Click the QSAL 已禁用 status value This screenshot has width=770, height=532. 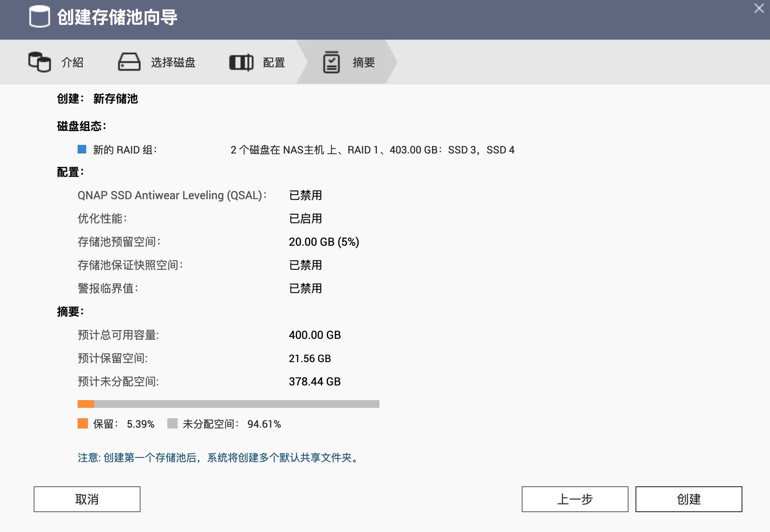[x=306, y=195]
